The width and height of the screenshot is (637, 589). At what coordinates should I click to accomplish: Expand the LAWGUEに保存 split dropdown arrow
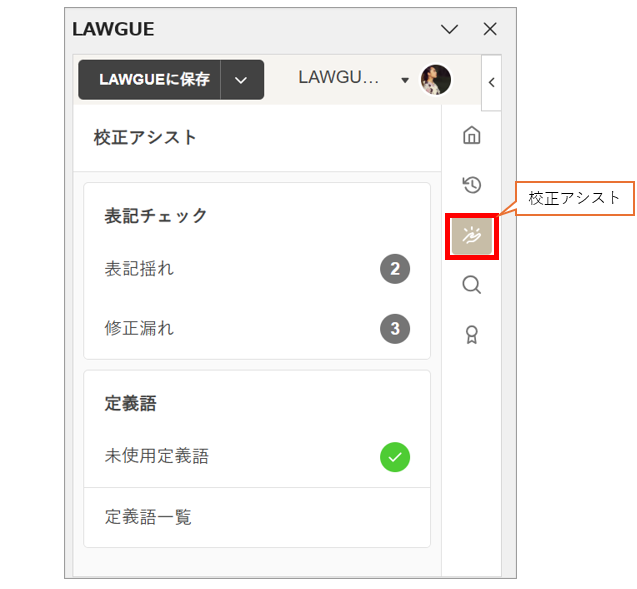point(241,80)
